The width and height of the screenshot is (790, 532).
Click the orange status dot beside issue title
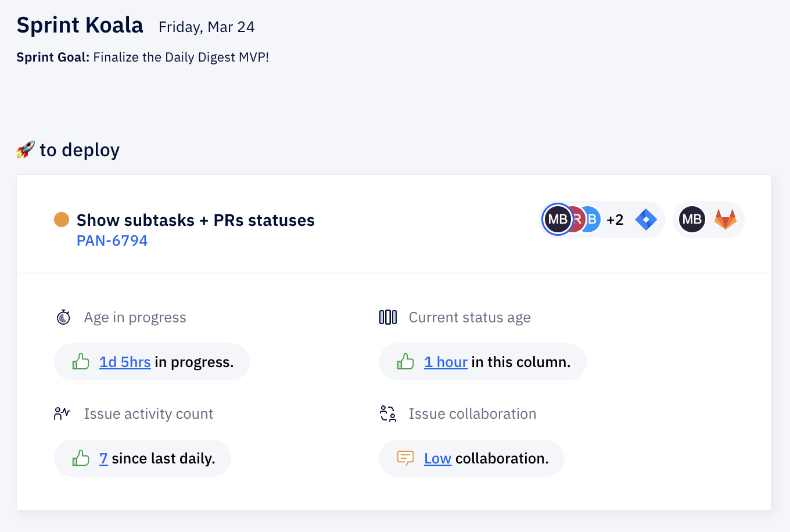[62, 220]
